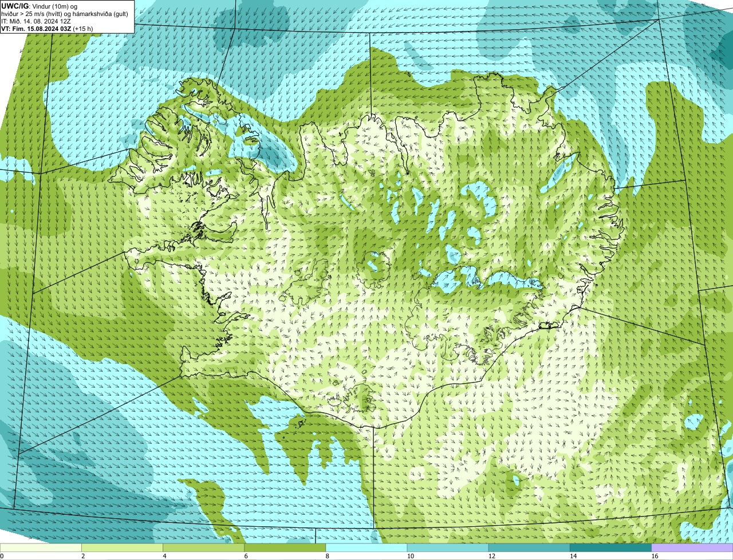This screenshot has height=560, width=733.
Task: Click the 'UWC/IG: Vindur (10m) og' title line
Action: 39,5
